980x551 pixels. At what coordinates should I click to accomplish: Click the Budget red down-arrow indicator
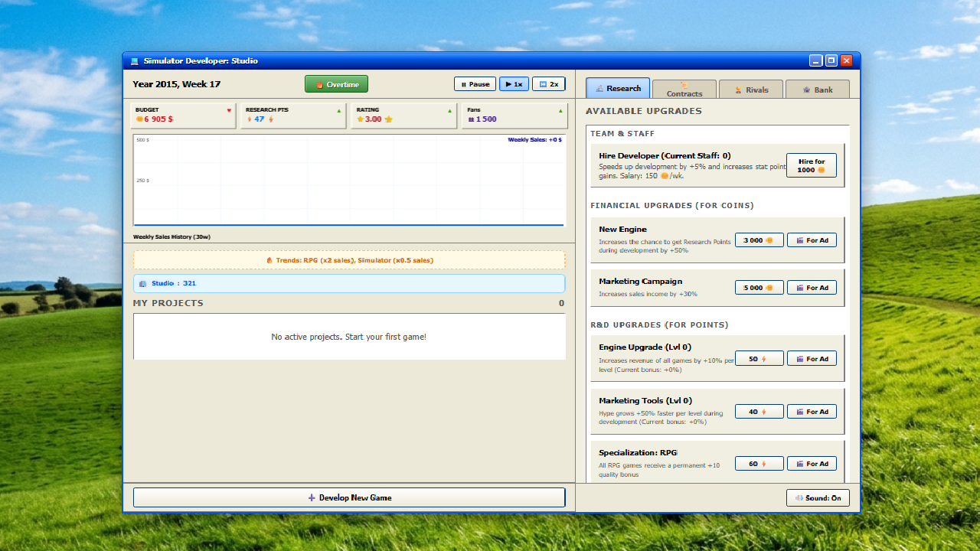click(229, 110)
